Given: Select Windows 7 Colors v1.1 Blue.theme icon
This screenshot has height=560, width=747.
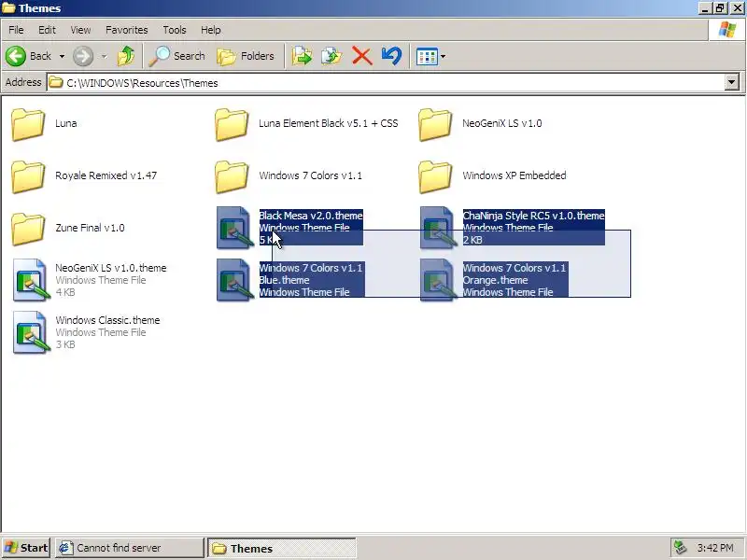Looking at the screenshot, I should coord(234,280).
